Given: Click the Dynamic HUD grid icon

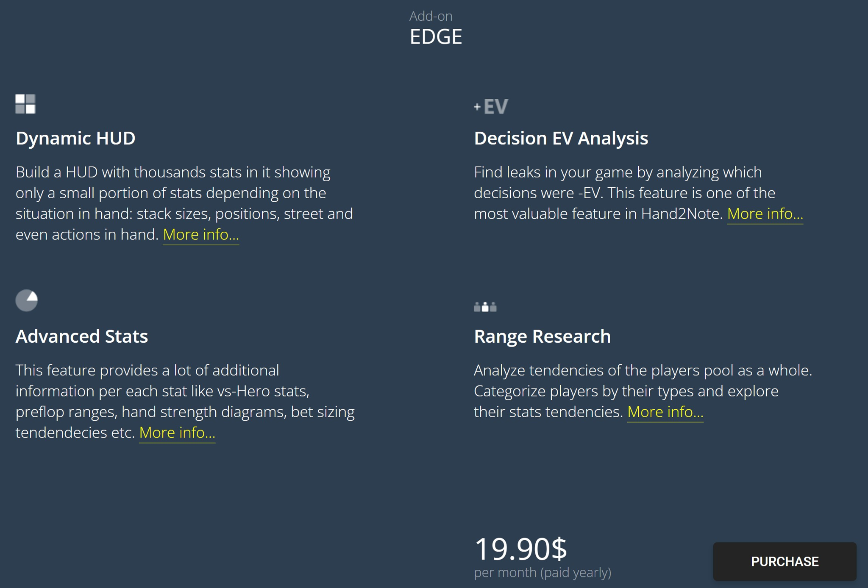Looking at the screenshot, I should coord(25,104).
